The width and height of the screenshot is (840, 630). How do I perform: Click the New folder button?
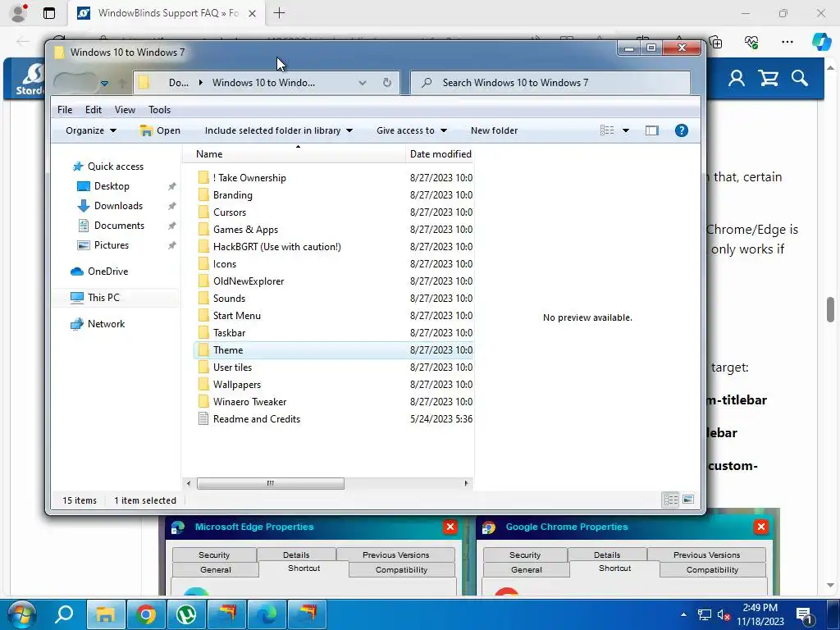[x=494, y=130]
